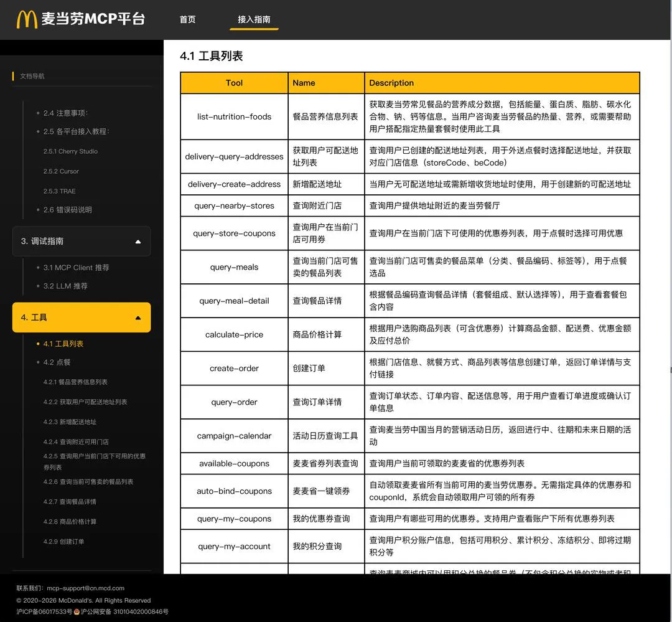This screenshot has width=672, height=622.
Task: Open 4.2.6 查询当前可售卖的餐品列表
Action: click(88, 482)
